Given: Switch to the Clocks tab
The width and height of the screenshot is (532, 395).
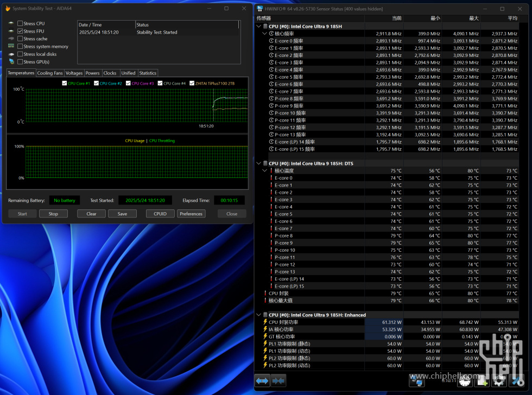Looking at the screenshot, I should click(x=110, y=73).
